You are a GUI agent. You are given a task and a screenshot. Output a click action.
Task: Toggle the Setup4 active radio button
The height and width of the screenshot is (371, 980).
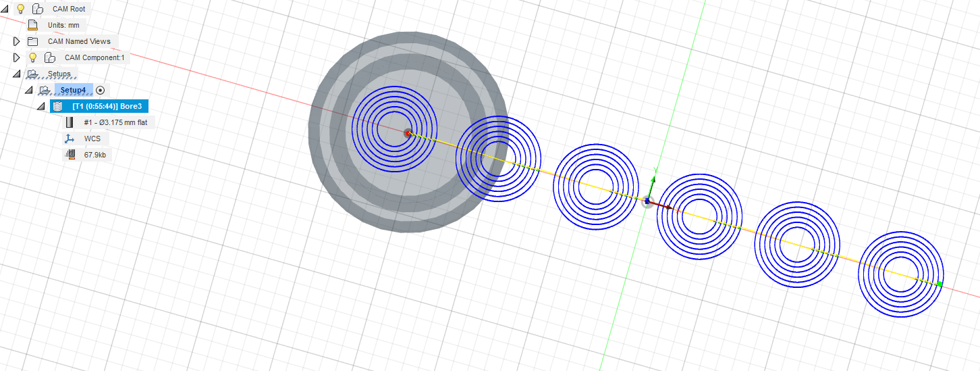(x=101, y=90)
